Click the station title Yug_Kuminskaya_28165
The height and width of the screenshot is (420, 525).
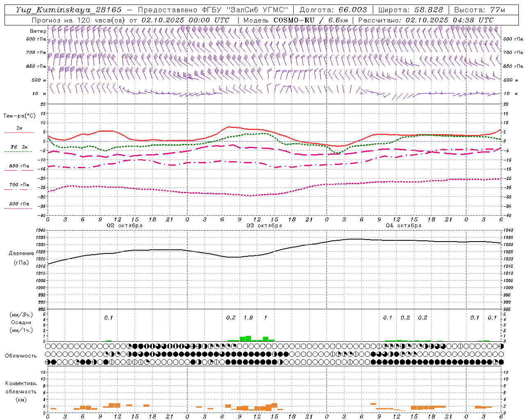(68, 10)
